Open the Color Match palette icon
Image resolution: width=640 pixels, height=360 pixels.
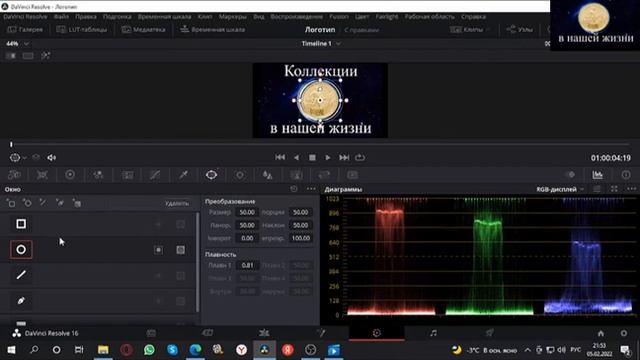42,175
